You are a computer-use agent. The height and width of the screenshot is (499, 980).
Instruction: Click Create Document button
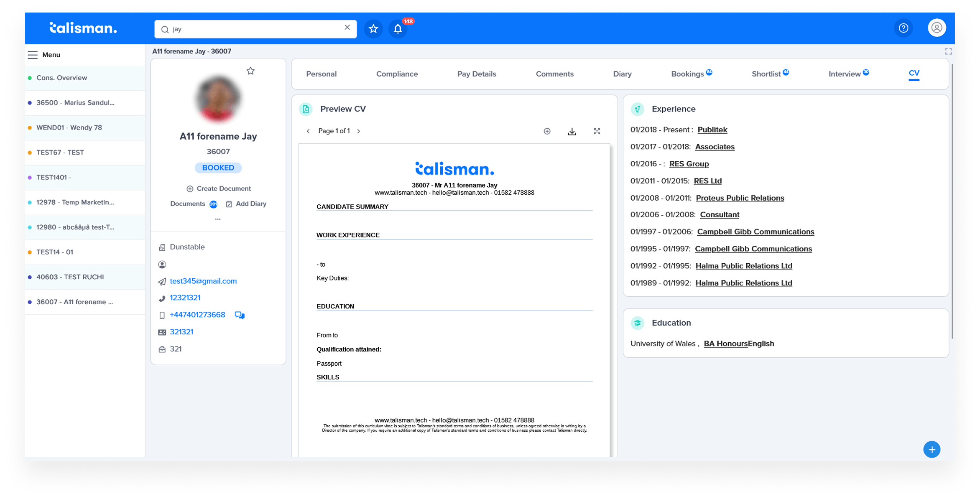coord(219,188)
